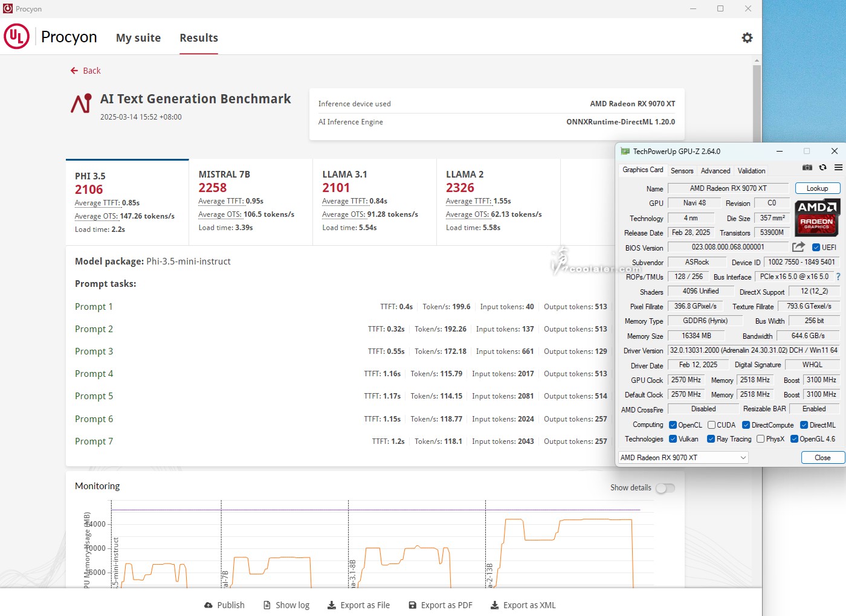Click the AMD Radeon graphics logo
This screenshot has height=616, width=846.
[x=817, y=217]
